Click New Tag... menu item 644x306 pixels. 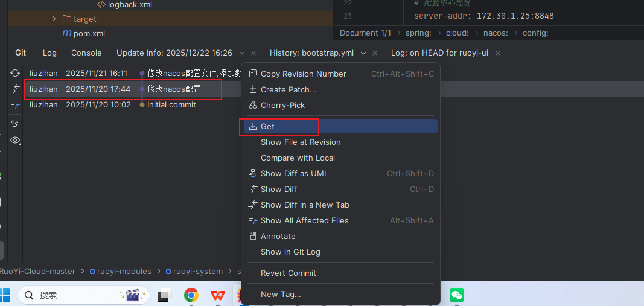tap(340, 294)
